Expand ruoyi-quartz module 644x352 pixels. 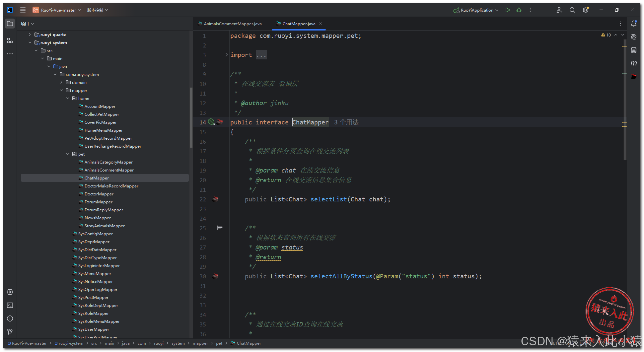pyautogui.click(x=30, y=35)
